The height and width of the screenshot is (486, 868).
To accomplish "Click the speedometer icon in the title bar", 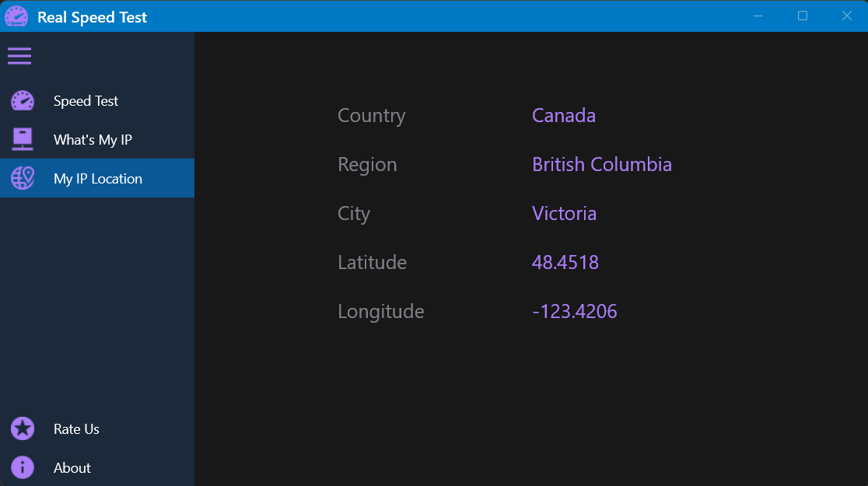I will (x=16, y=16).
